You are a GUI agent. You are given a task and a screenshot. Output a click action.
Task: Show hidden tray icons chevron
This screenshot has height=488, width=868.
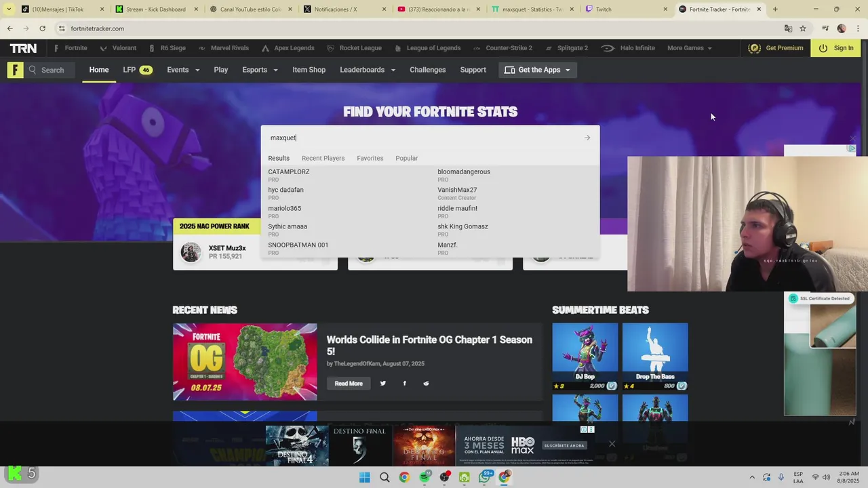[x=751, y=477]
